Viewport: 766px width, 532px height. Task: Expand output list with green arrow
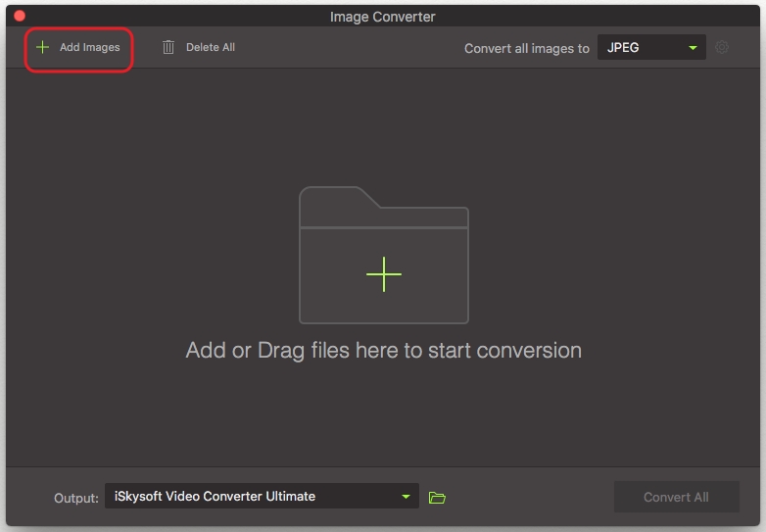tap(406, 498)
